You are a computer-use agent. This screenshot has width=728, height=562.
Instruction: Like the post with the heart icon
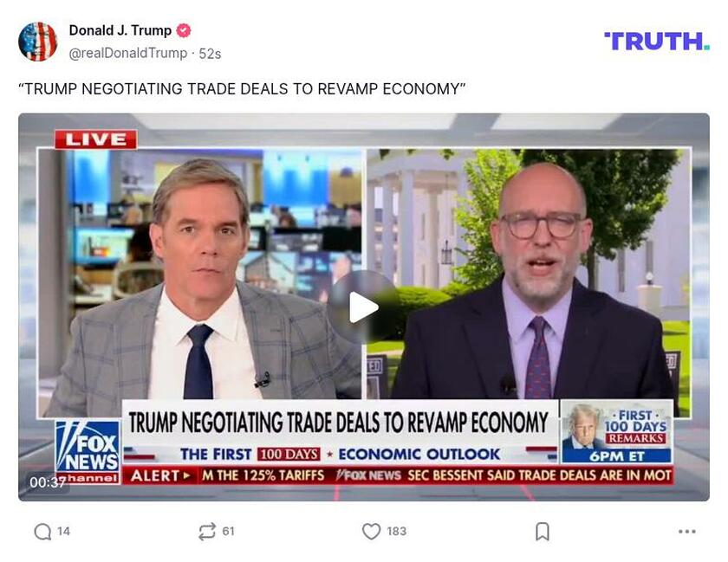pos(371,532)
